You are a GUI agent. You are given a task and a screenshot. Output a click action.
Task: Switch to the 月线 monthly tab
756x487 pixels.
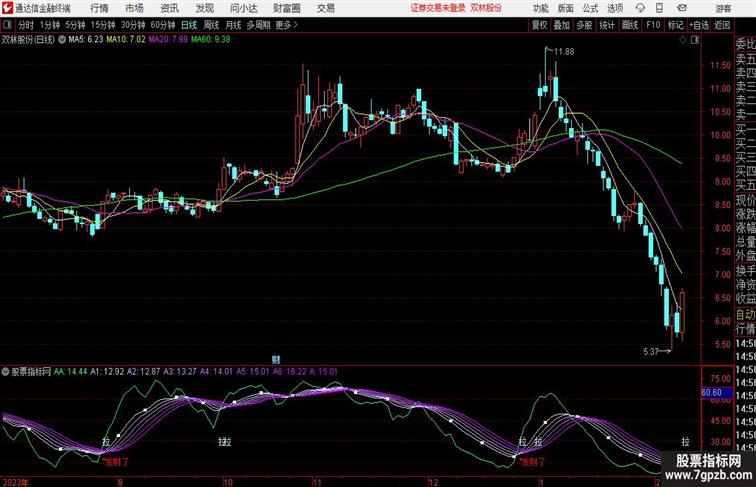pos(233,25)
